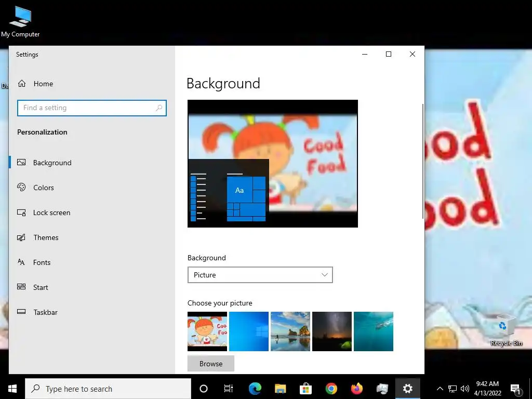This screenshot has height=399, width=532.
Task: Choose the blue Windows logo wallpaper thumbnail
Action: (249, 331)
